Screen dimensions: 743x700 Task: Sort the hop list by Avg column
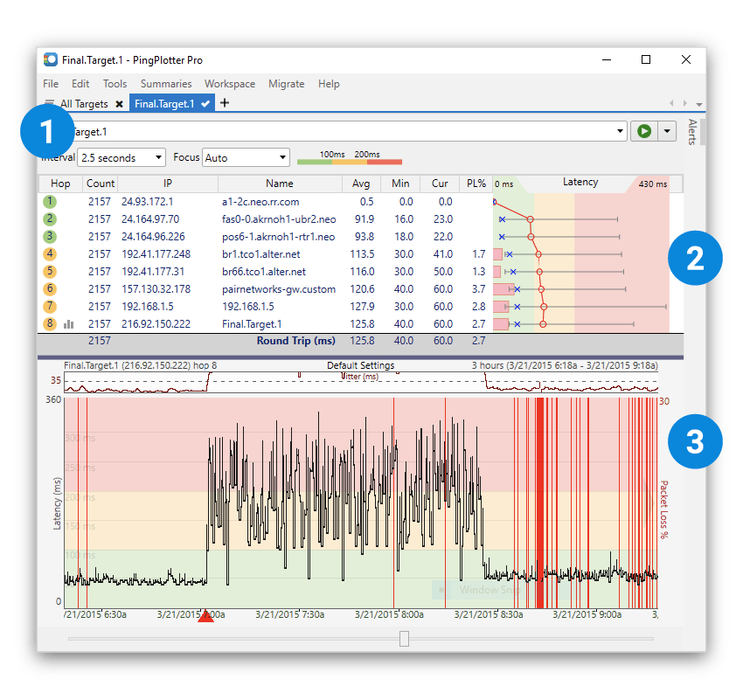[x=361, y=184]
